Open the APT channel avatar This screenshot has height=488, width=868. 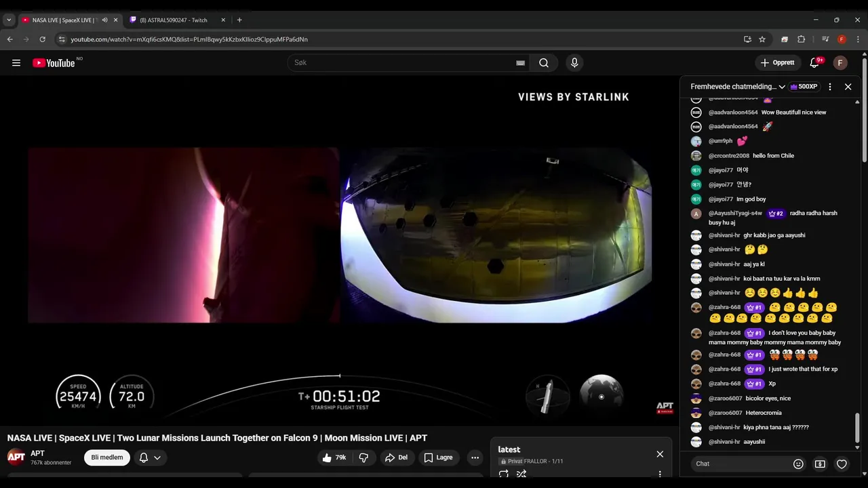pyautogui.click(x=16, y=457)
